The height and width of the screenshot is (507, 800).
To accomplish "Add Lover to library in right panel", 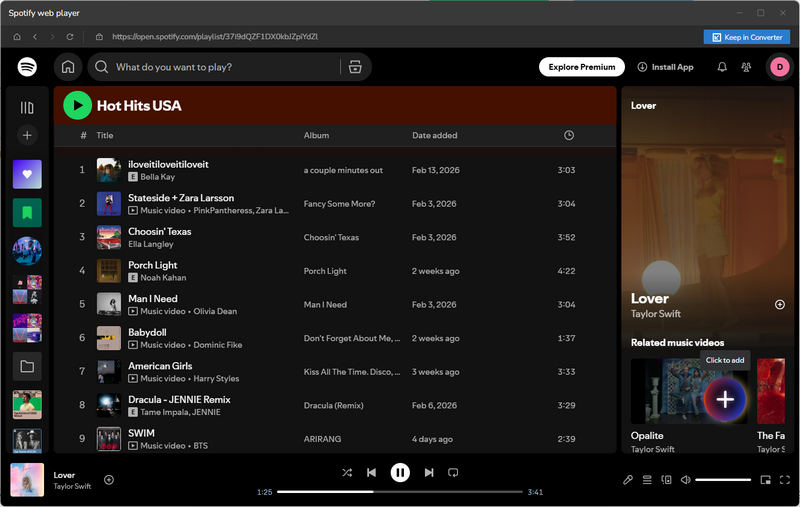I will point(780,305).
